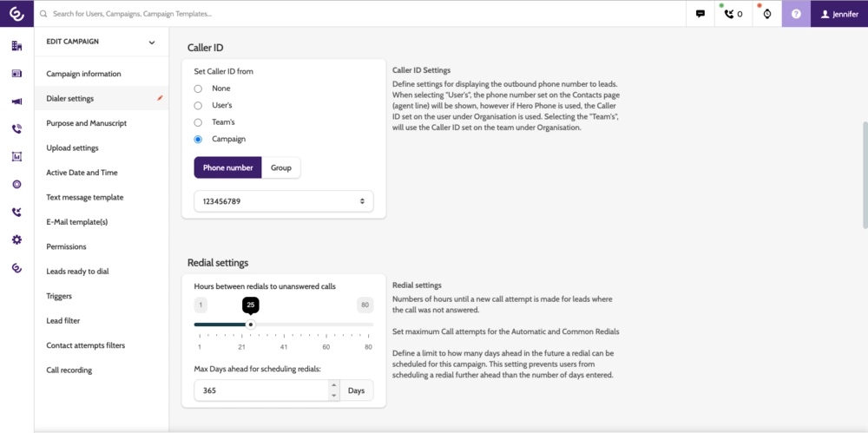
Task: Open the incoming calls queue icon
Action: tap(733, 14)
